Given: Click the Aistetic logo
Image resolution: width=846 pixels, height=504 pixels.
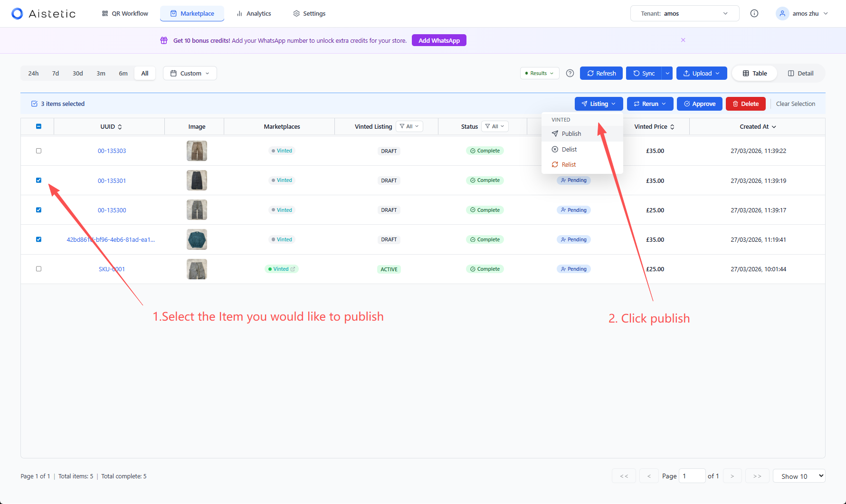Looking at the screenshot, I should tap(43, 13).
